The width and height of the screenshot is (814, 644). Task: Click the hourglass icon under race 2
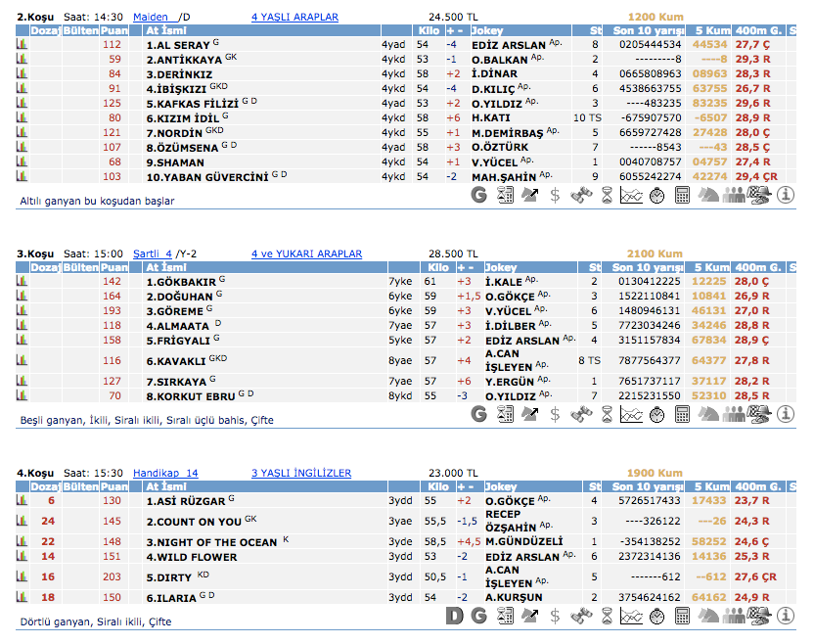[x=607, y=195]
